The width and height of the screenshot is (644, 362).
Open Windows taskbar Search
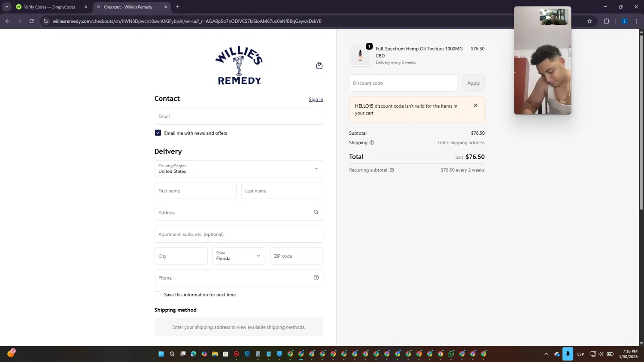click(172, 354)
